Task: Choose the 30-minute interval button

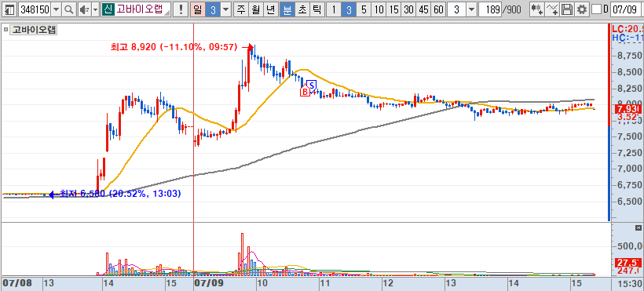Action: click(408, 9)
